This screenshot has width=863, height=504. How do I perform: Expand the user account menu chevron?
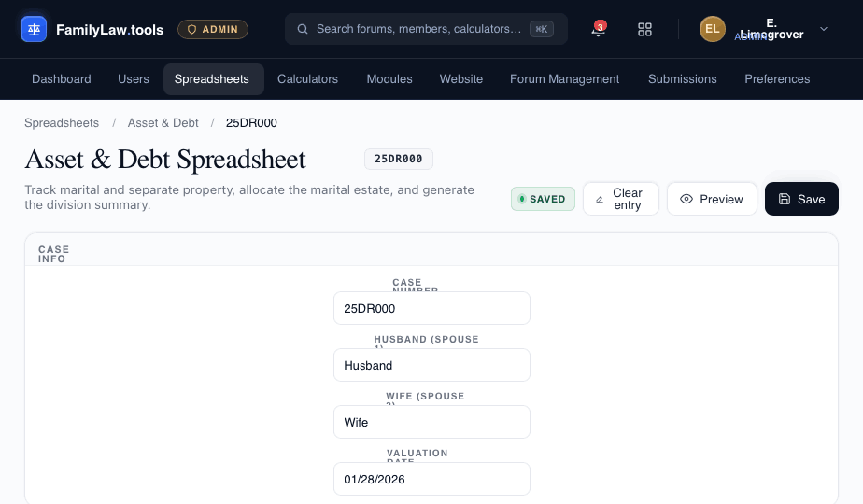[824, 29]
